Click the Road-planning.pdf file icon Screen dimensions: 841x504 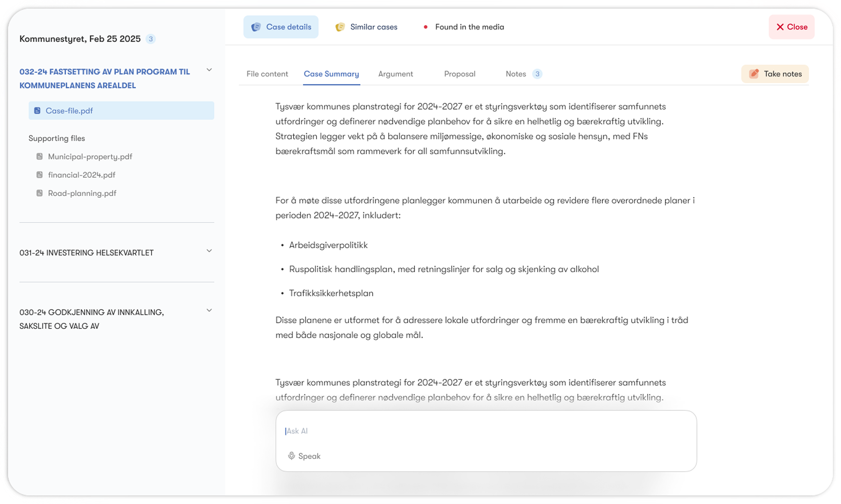[x=40, y=193]
